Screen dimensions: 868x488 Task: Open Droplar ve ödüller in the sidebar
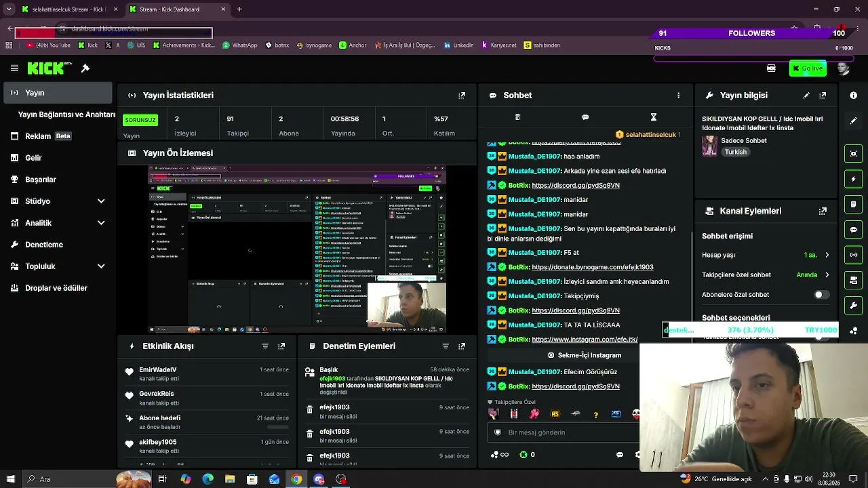pyautogui.click(x=58, y=288)
